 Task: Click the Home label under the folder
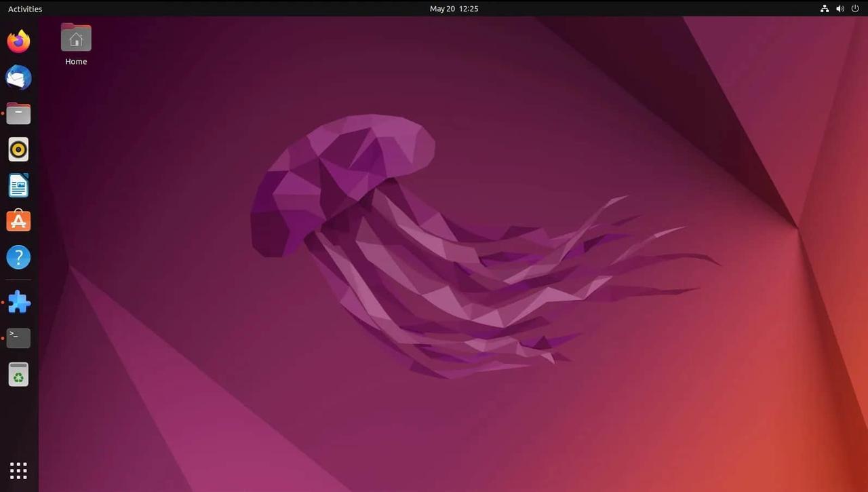coord(76,62)
